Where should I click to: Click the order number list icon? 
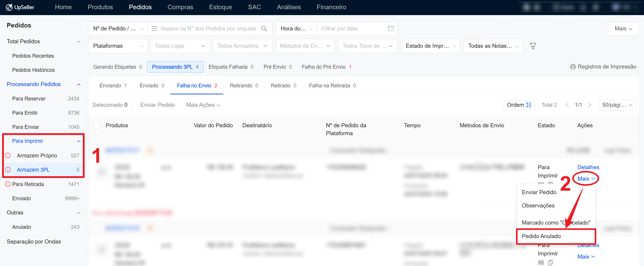click(154, 29)
